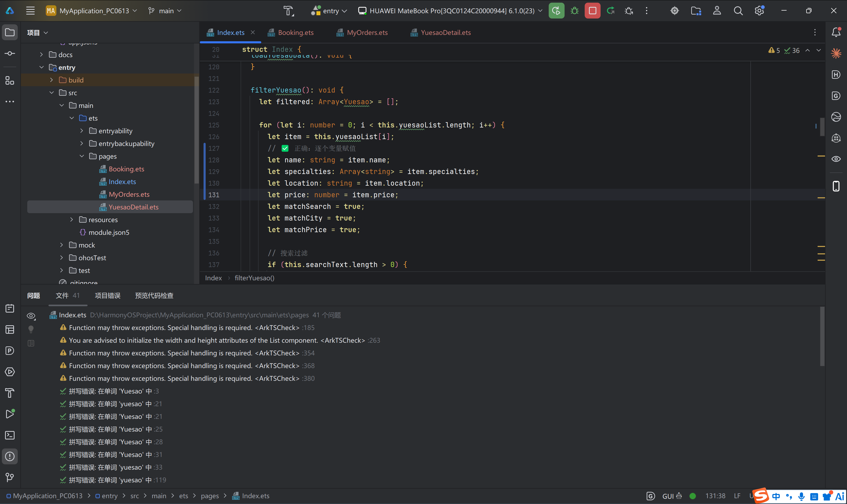Open search everywhere magnifier
Image resolution: width=847 pixels, height=504 pixels.
[x=738, y=11]
